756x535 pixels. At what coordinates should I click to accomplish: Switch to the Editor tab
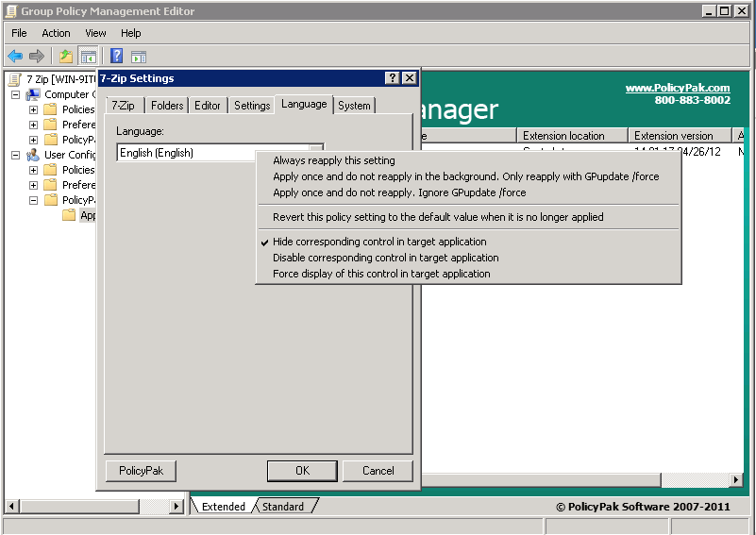tap(208, 106)
